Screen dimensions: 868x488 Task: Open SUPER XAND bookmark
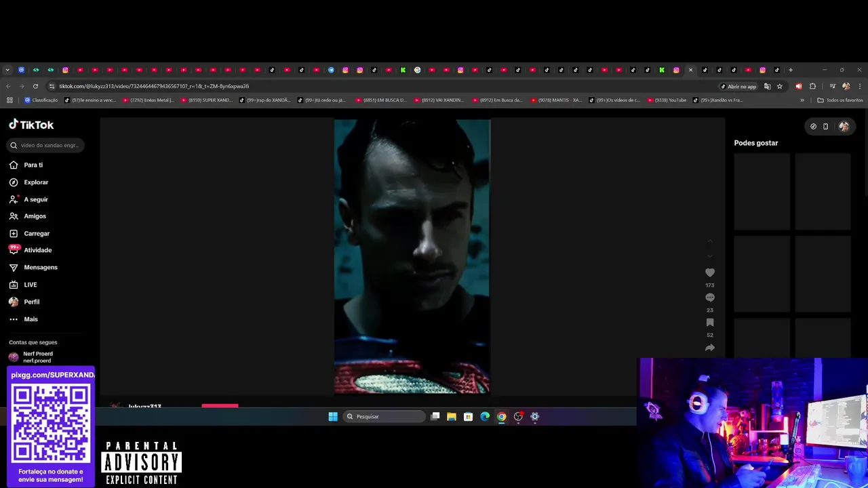point(206,100)
